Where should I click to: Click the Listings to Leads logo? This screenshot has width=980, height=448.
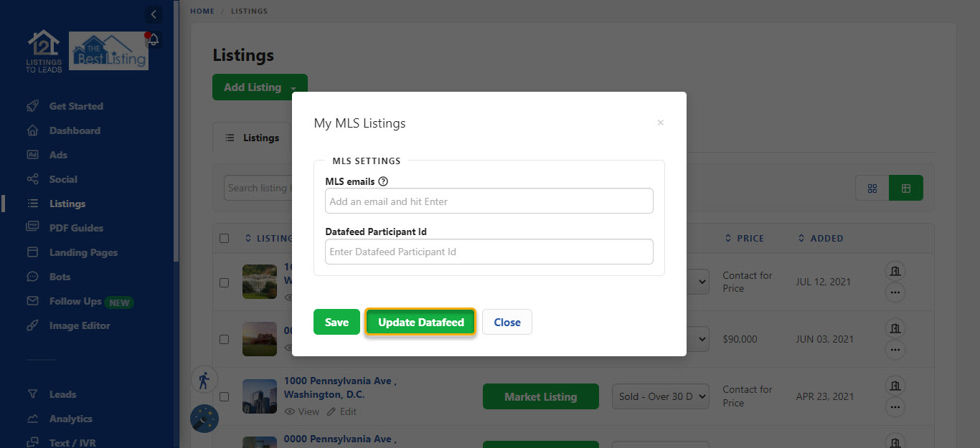pyautogui.click(x=44, y=51)
